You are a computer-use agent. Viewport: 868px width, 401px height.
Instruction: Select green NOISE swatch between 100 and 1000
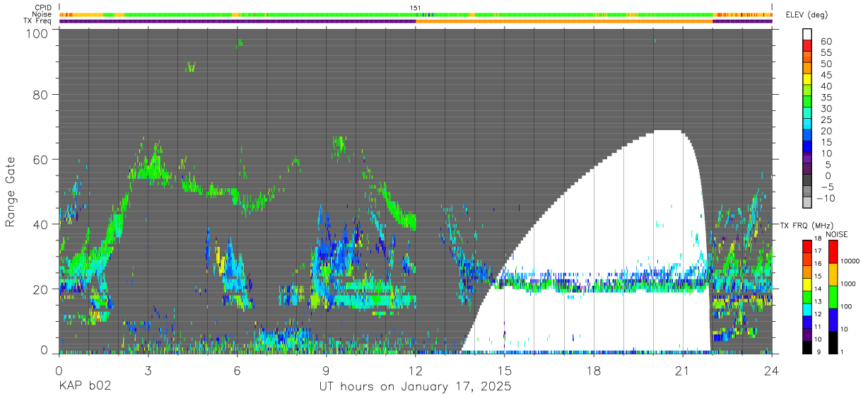pos(833,296)
